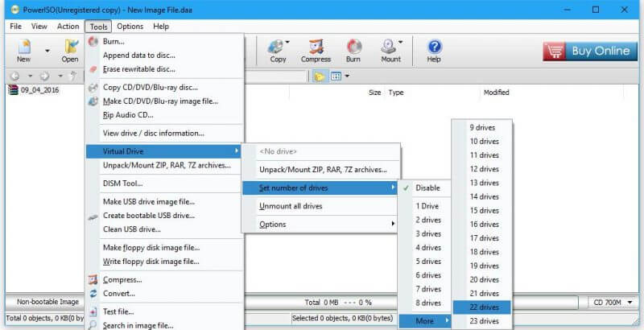Click the folder view icon in address bar
Screen dimensions: 644x330
(319, 76)
